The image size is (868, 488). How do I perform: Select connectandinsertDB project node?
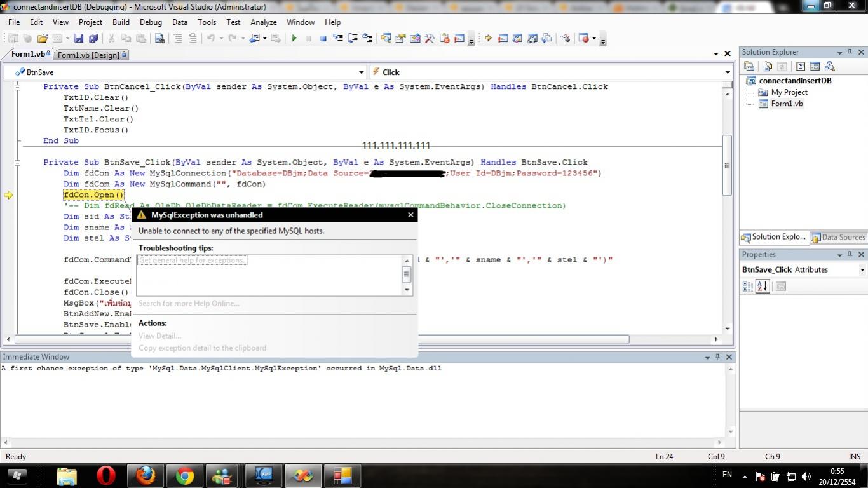pos(795,81)
